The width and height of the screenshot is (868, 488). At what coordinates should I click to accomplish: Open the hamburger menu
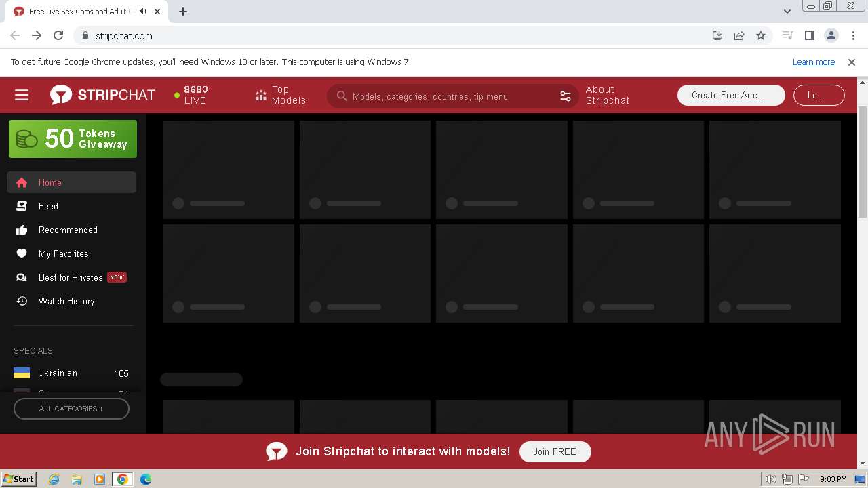pyautogui.click(x=22, y=95)
